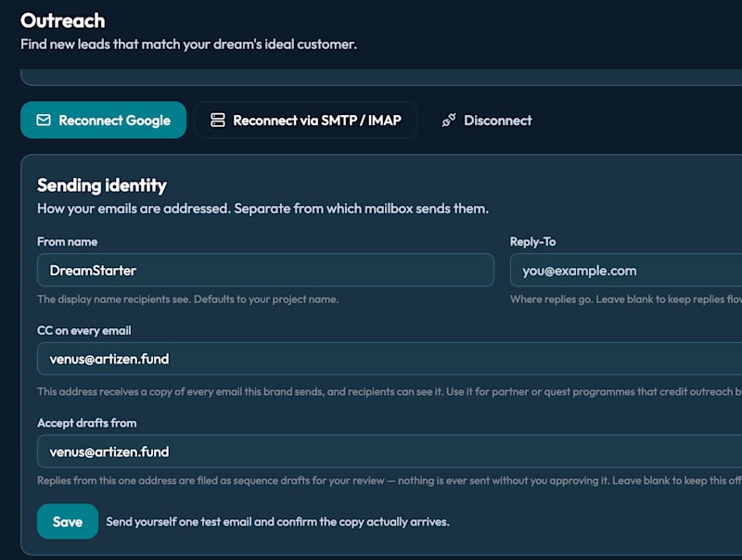The height and width of the screenshot is (560, 742).
Task: Click the plug icon next to Disconnect
Action: click(449, 121)
